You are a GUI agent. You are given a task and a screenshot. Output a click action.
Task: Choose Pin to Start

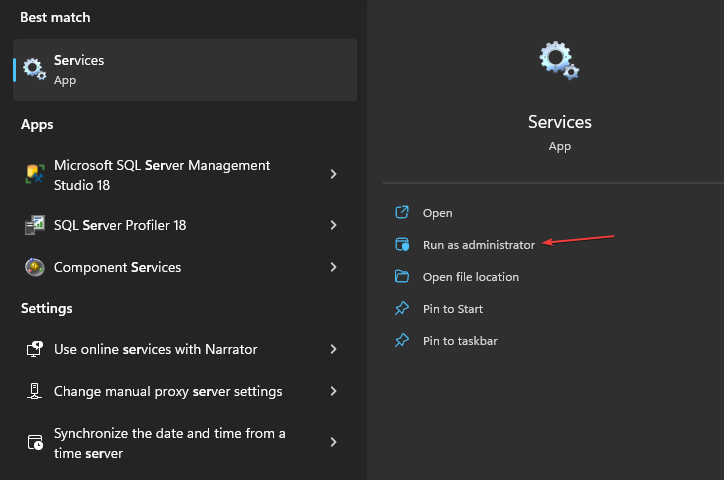pyautogui.click(x=453, y=309)
